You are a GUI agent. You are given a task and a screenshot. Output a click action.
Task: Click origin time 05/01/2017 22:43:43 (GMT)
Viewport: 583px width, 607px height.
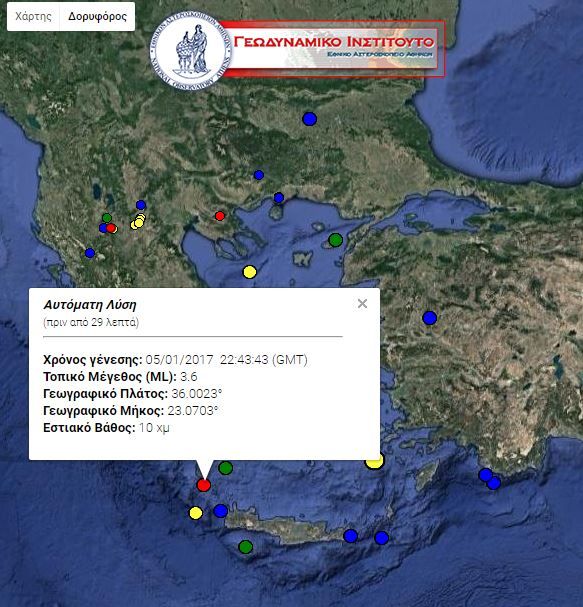pos(226,360)
